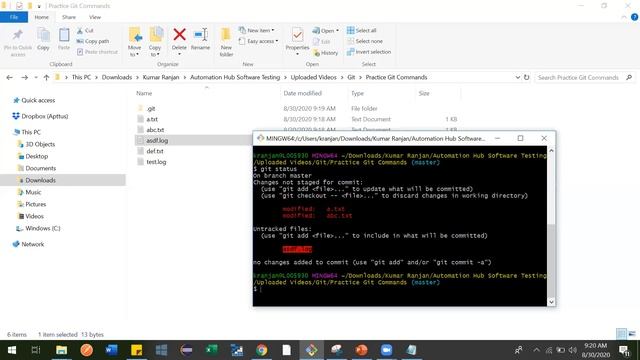
Task: Click Select none in ribbon
Action: (365, 41)
